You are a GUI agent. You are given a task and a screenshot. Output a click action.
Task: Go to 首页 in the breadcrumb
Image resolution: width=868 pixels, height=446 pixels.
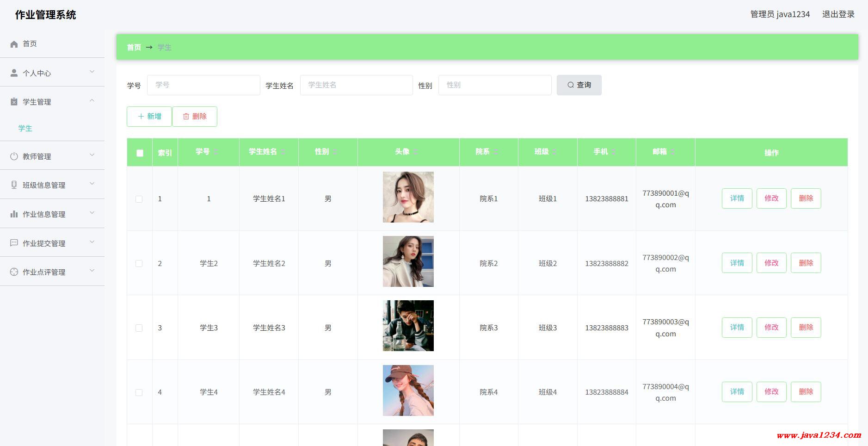(x=134, y=47)
